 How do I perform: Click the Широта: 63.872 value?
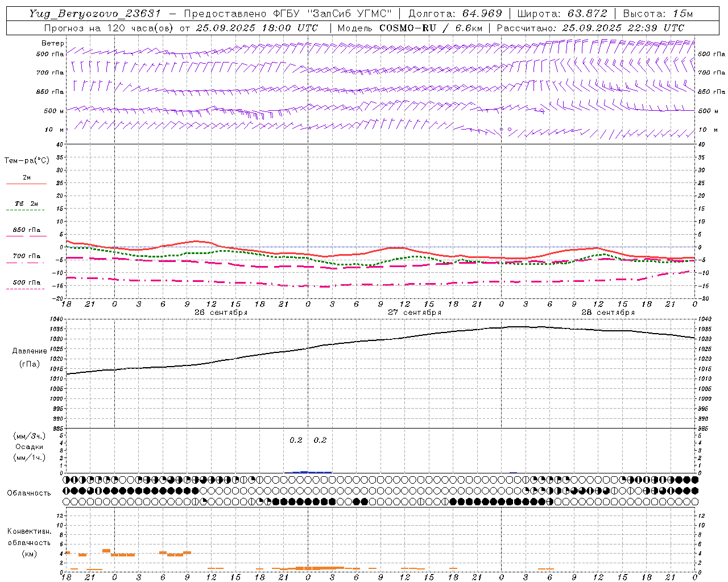562,14
